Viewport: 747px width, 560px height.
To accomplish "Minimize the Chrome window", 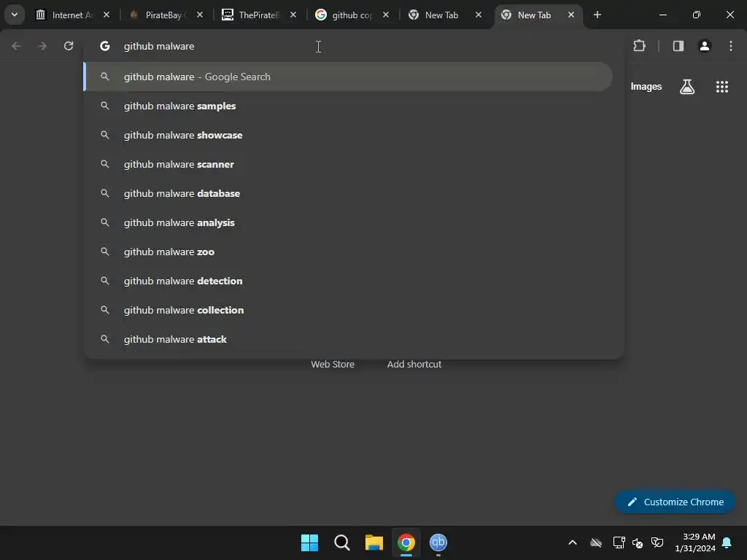I will 662,15.
